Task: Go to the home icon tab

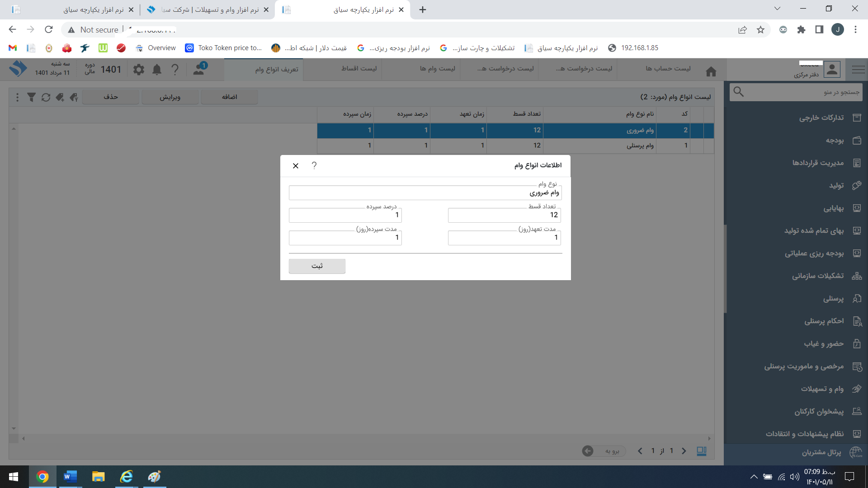Action: tap(711, 71)
